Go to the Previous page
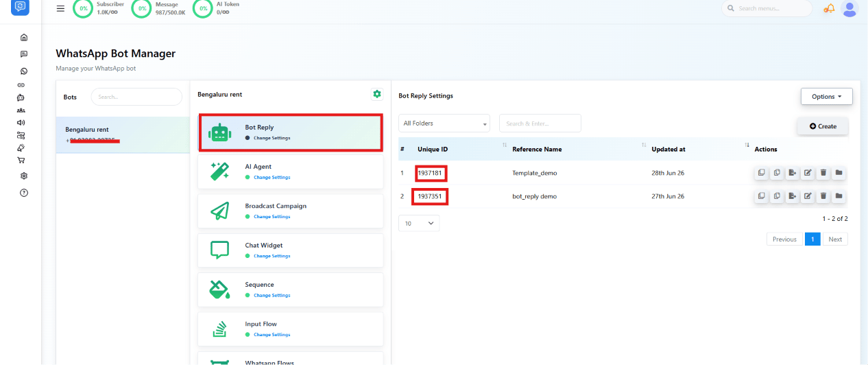 click(x=784, y=239)
